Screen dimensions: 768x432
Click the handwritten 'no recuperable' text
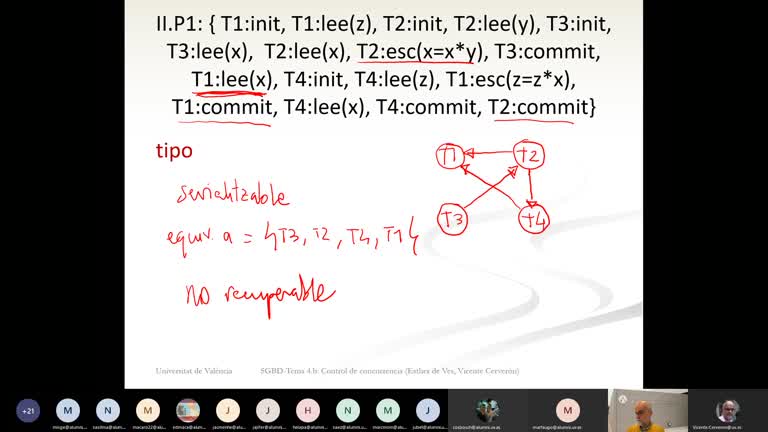point(261,294)
